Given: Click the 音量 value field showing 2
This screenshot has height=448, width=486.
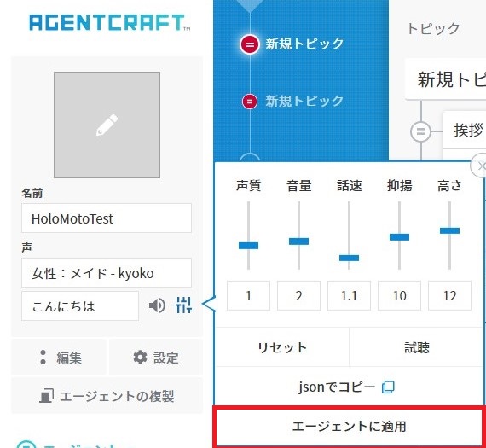Looking at the screenshot, I should [x=298, y=295].
